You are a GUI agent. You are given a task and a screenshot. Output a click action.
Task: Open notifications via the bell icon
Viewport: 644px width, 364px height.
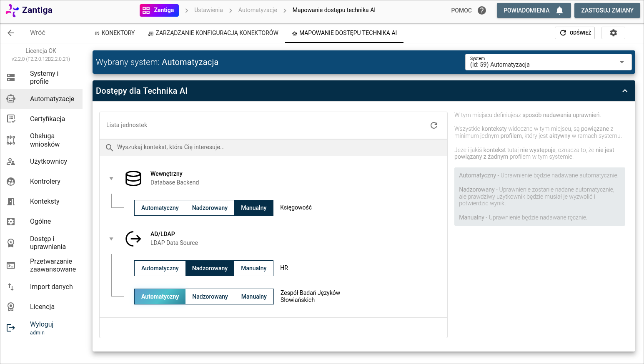[x=559, y=10]
